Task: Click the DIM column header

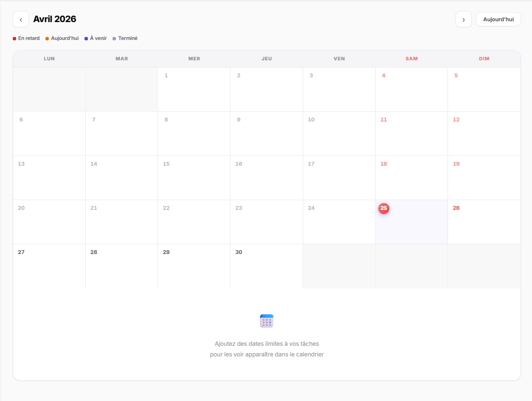Action: (484, 59)
